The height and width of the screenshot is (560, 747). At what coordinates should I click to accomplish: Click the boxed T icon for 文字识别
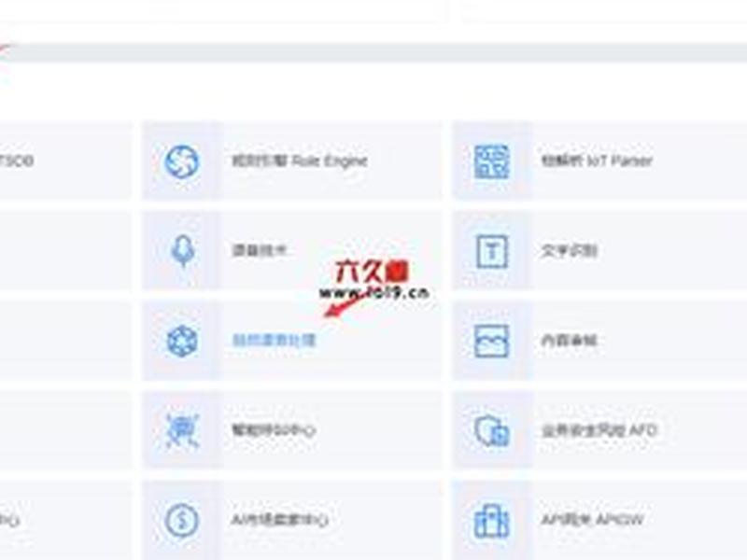coord(492,251)
